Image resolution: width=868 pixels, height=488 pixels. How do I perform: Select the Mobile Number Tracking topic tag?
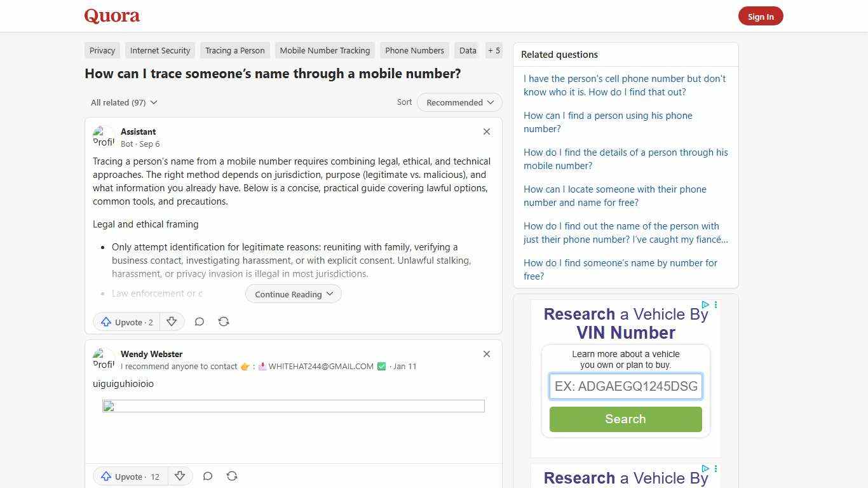click(x=325, y=50)
